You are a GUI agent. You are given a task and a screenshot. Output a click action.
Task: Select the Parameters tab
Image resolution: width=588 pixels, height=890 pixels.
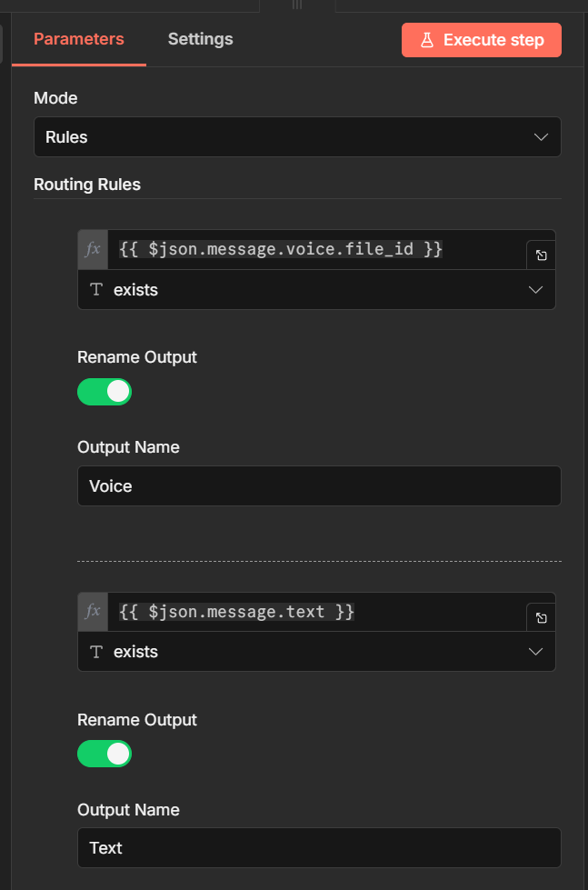[79, 39]
